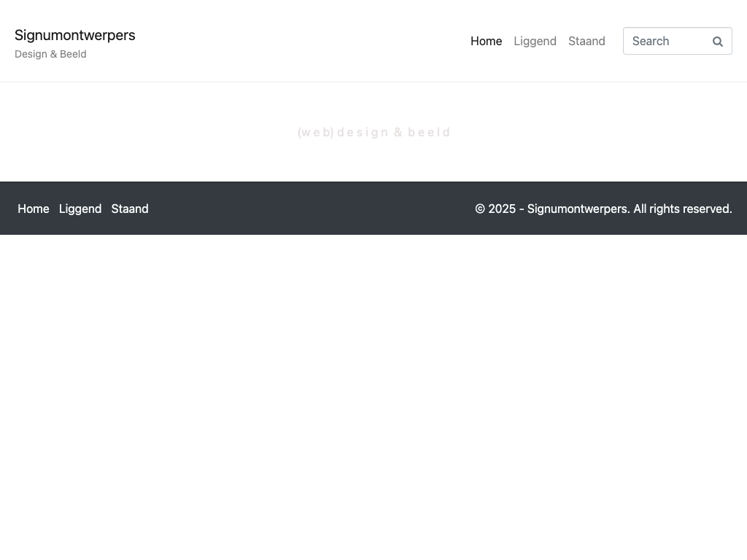Click 'All rights reserved.' in the footer
The image size is (747, 560).
point(682,209)
